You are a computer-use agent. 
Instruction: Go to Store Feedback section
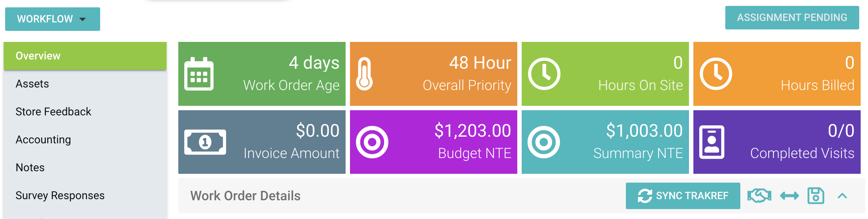(53, 112)
